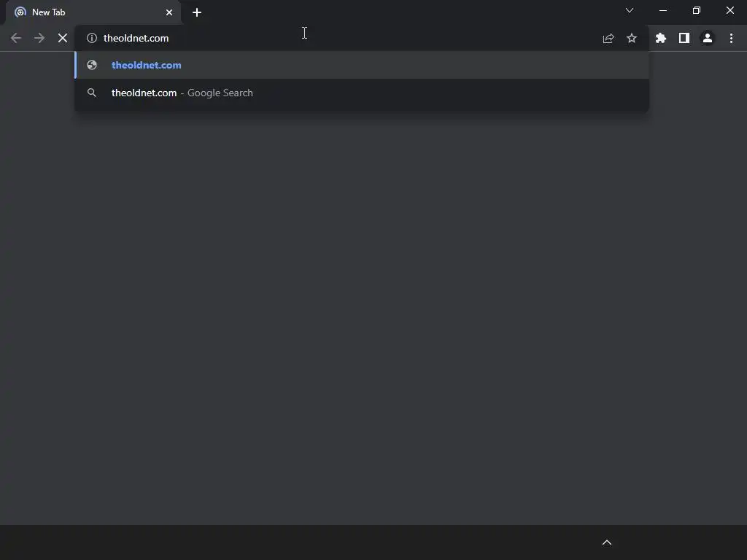Image resolution: width=747 pixels, height=560 pixels.
Task: Click the New Tab favicon
Action: click(x=20, y=12)
